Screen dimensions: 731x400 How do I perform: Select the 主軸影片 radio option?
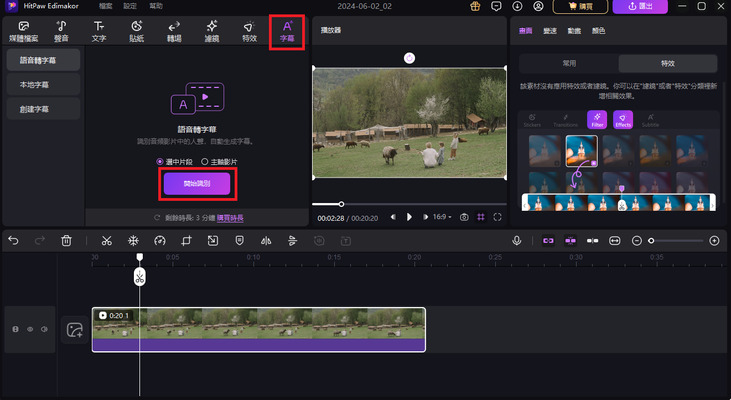(205, 161)
